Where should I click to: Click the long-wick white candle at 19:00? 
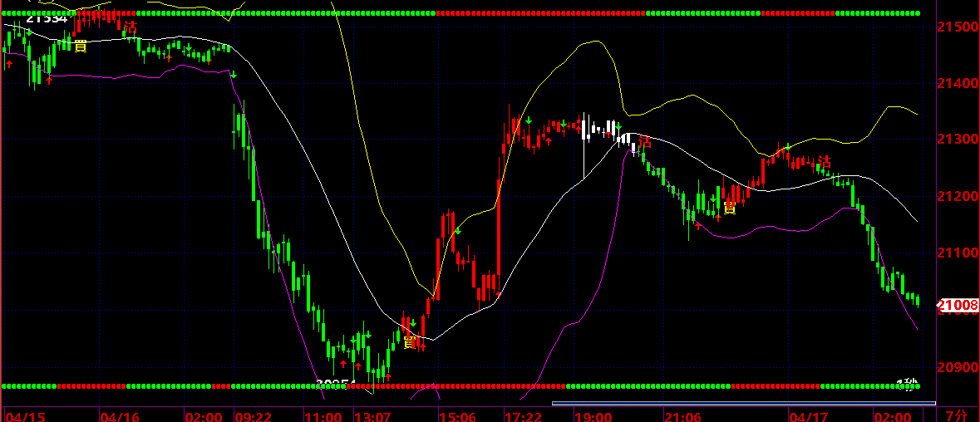coord(584,145)
